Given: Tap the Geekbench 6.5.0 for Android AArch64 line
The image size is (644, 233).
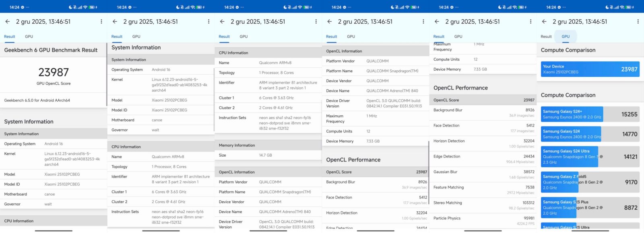Looking at the screenshot, I should [37, 100].
